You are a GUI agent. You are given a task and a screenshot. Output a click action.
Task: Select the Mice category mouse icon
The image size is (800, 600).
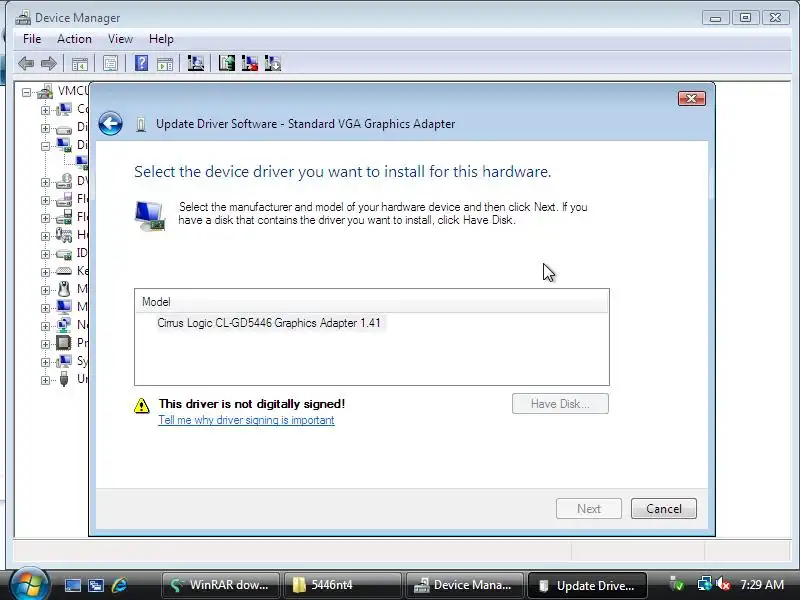(64, 289)
